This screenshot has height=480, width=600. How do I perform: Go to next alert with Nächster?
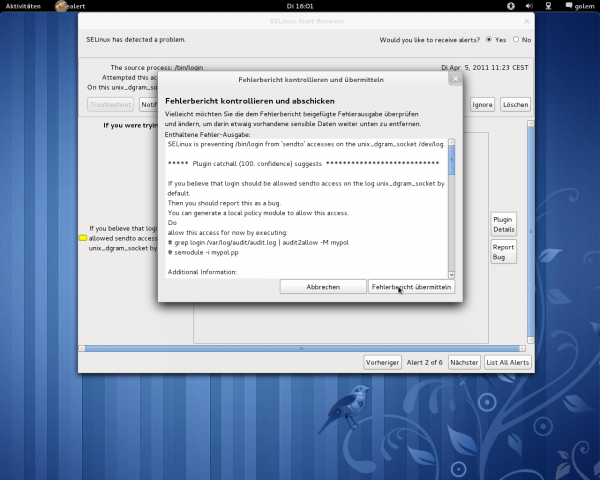click(x=464, y=362)
